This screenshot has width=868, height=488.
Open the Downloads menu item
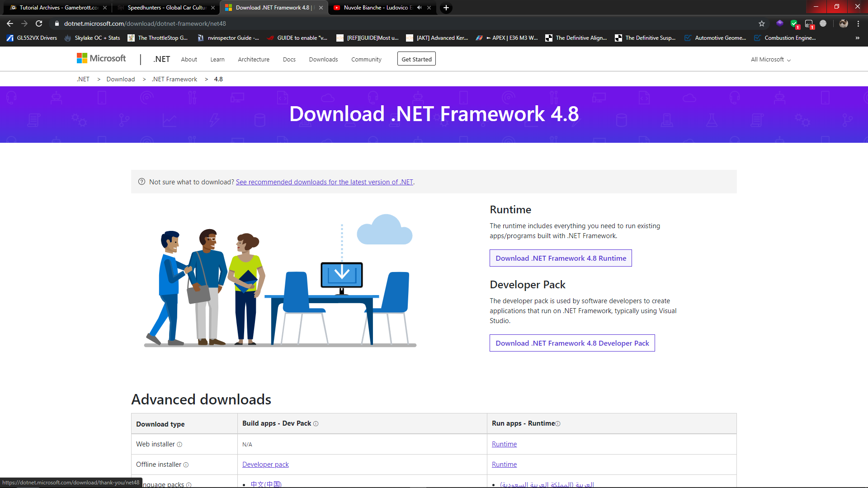click(323, 59)
